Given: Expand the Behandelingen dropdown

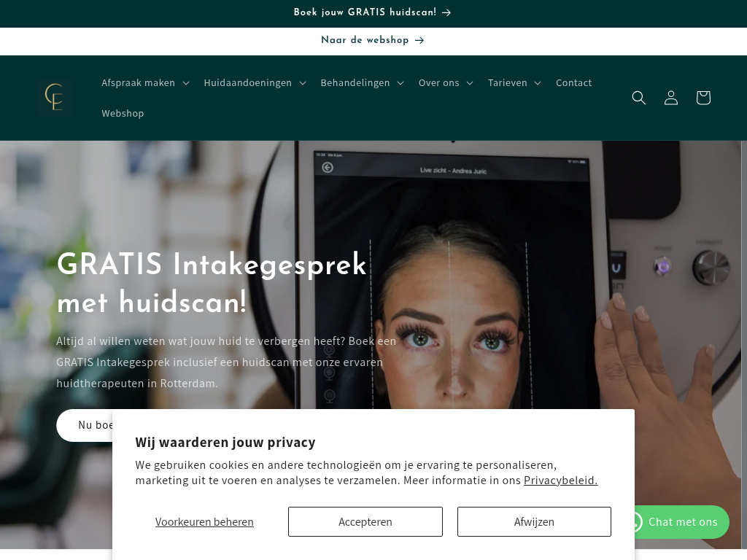Looking at the screenshot, I should [362, 83].
